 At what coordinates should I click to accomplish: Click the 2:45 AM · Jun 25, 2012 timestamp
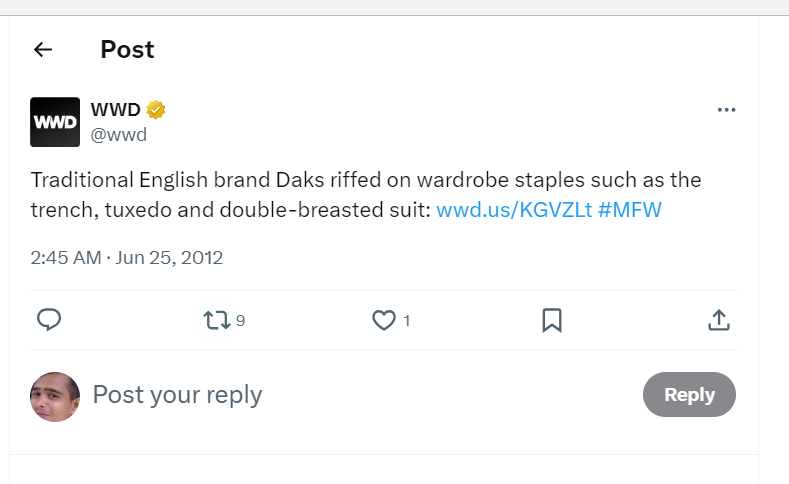126,257
